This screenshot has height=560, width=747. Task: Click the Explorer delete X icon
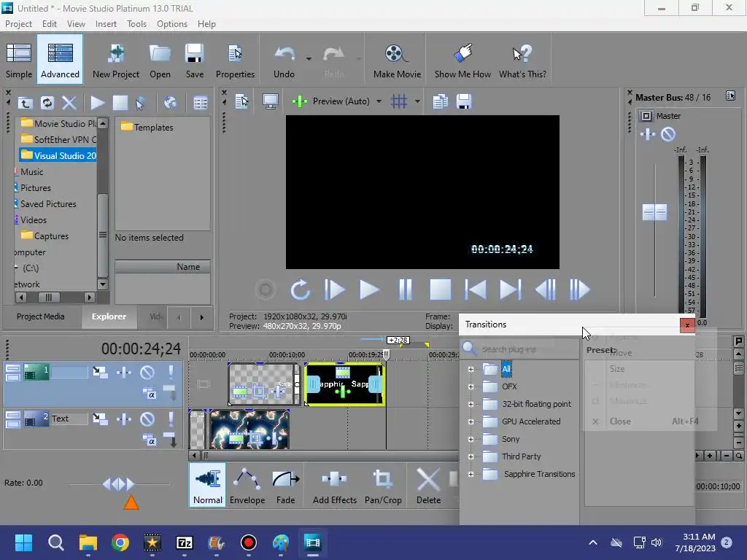point(69,102)
